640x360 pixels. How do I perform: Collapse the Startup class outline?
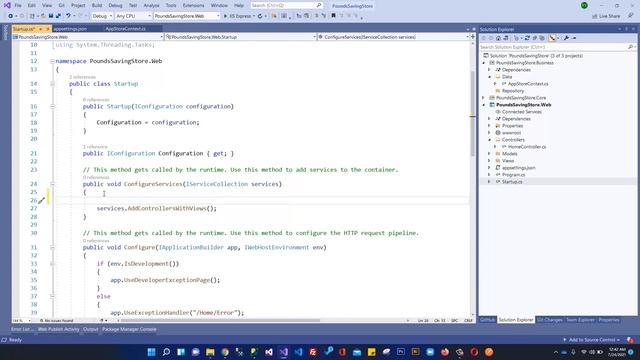pos(52,84)
